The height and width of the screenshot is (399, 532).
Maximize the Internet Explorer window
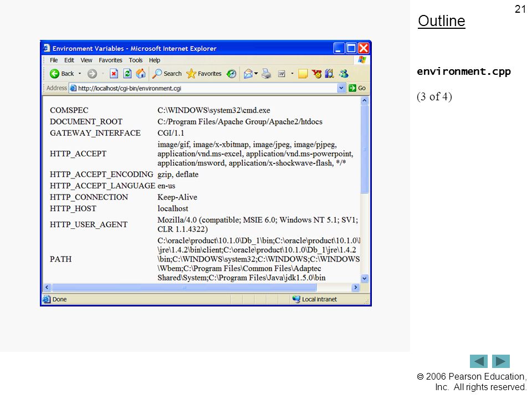point(351,48)
